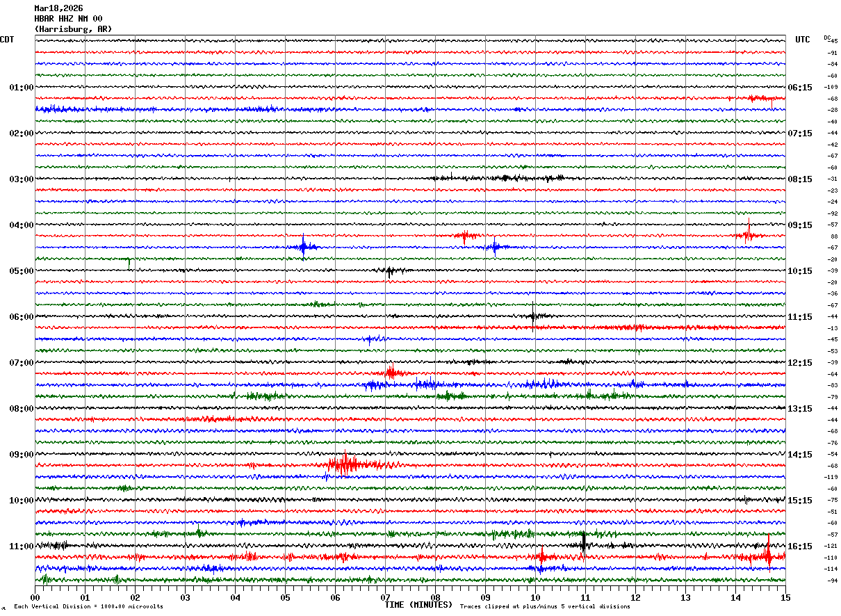Screen dimensions: 841x616
Task: Click the DC offset value -31
Action: click(832, 179)
